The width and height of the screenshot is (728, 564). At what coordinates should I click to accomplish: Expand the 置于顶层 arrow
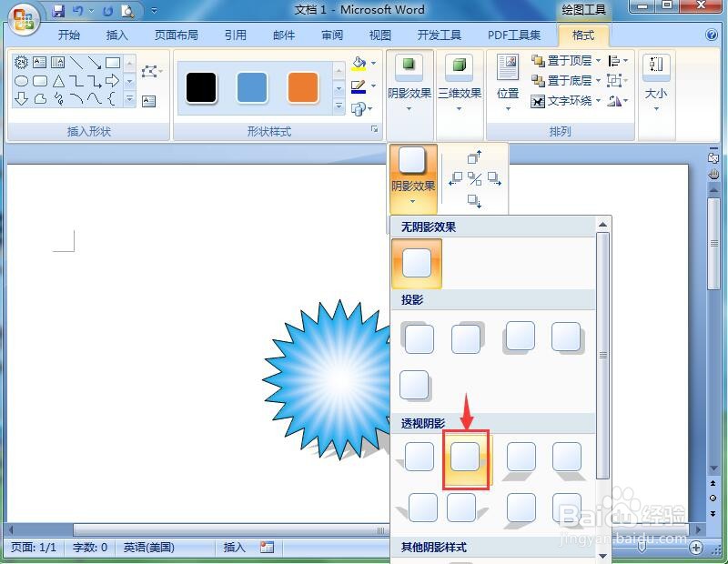click(x=598, y=61)
